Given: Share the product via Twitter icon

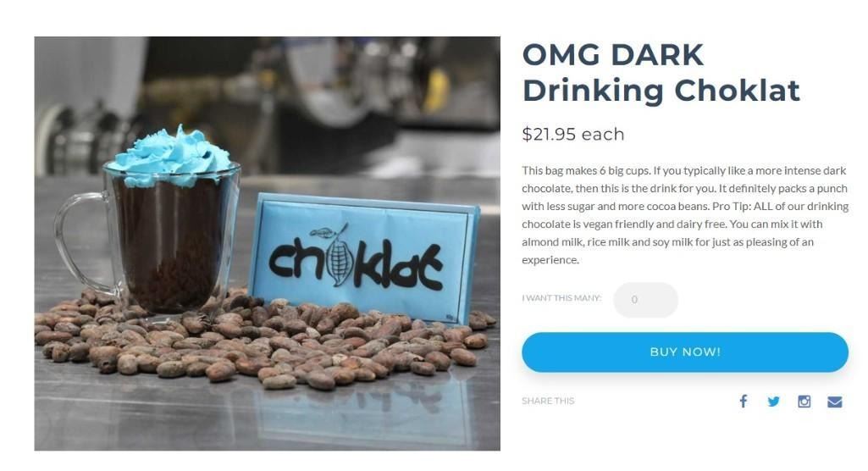Looking at the screenshot, I should pos(773,402).
